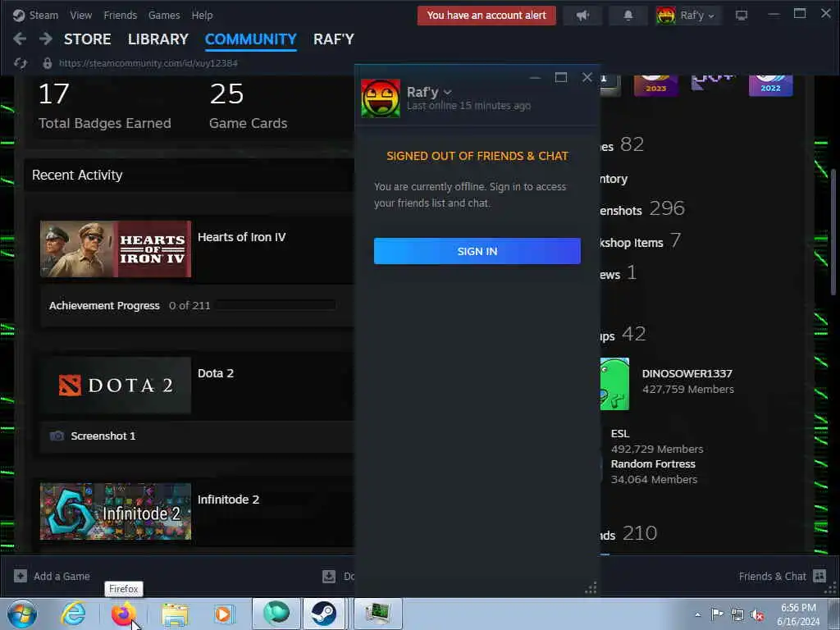Click the Achievement Progress bar
The image size is (840, 630).
tap(276, 305)
